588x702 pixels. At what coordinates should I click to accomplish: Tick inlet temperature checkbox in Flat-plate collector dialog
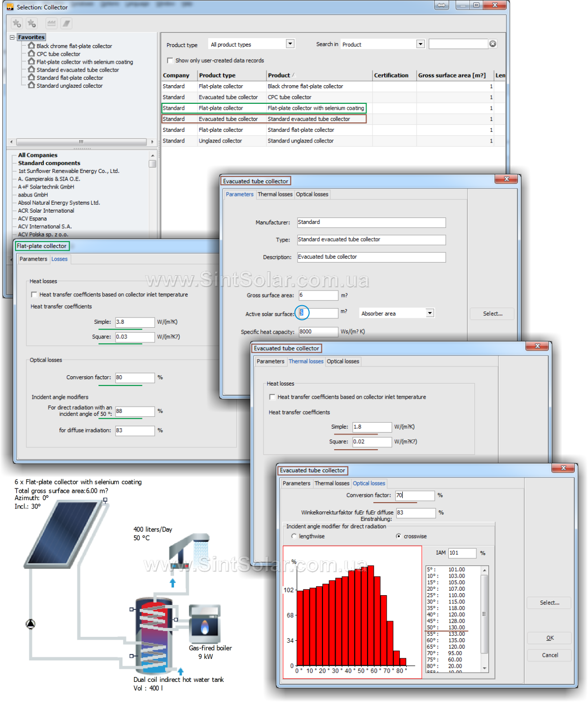click(x=34, y=294)
